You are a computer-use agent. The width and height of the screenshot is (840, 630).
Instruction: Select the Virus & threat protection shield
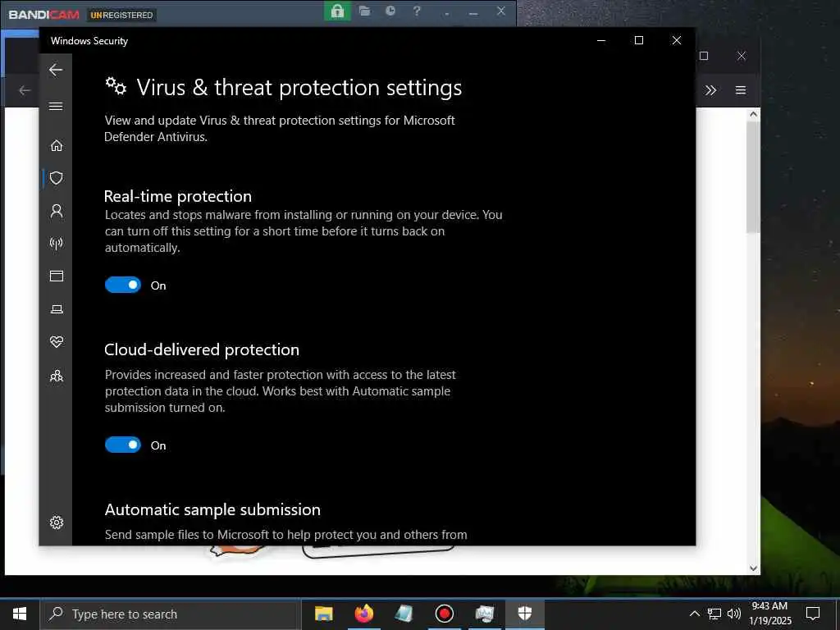point(57,178)
